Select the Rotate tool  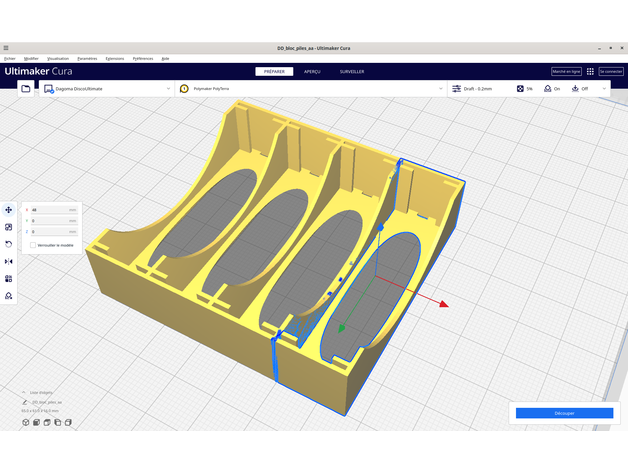pos(9,244)
